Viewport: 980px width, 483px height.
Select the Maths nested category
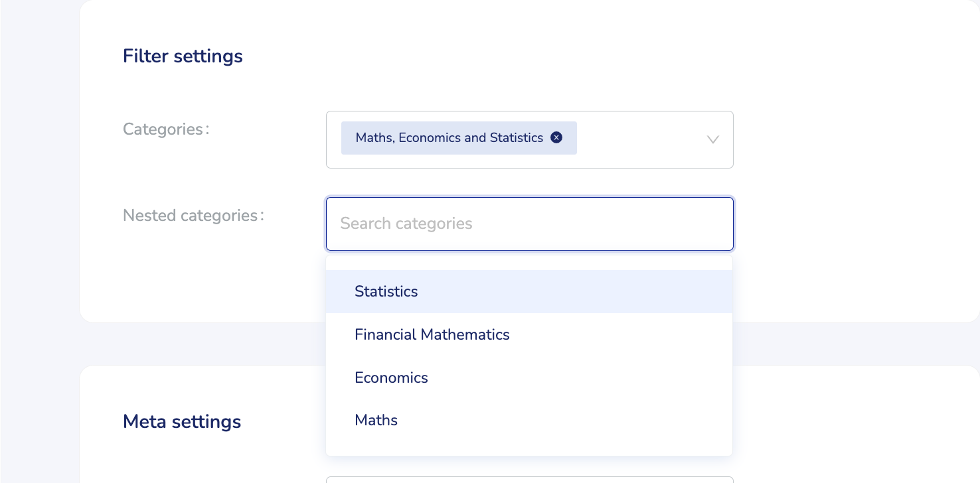tap(376, 421)
